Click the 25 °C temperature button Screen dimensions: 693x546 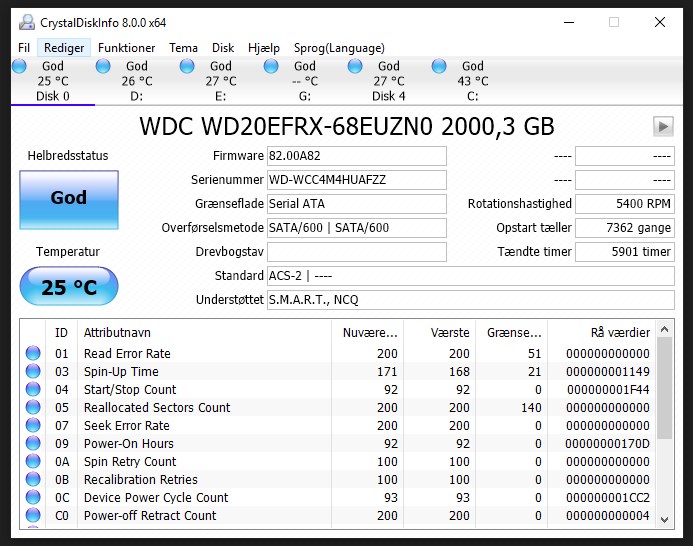(69, 286)
